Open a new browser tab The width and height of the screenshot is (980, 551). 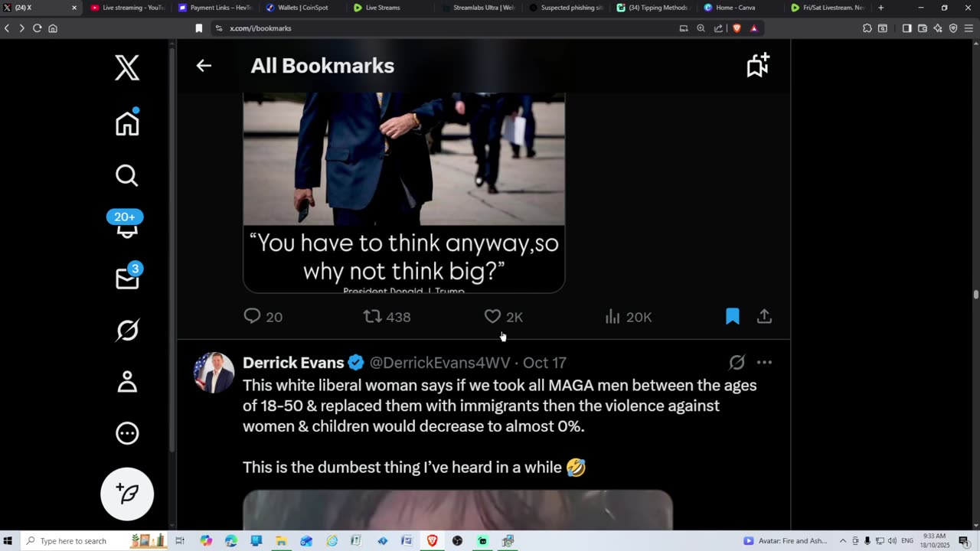[x=880, y=8]
